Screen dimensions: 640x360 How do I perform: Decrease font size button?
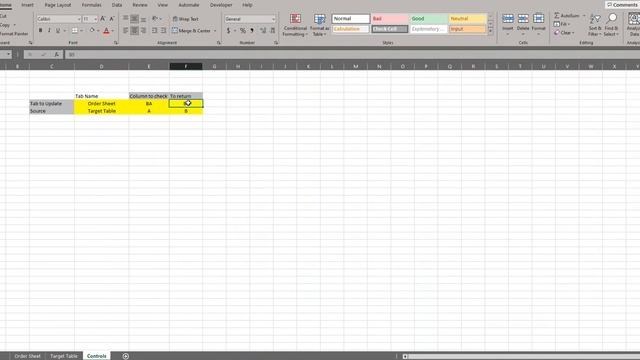[112, 19]
